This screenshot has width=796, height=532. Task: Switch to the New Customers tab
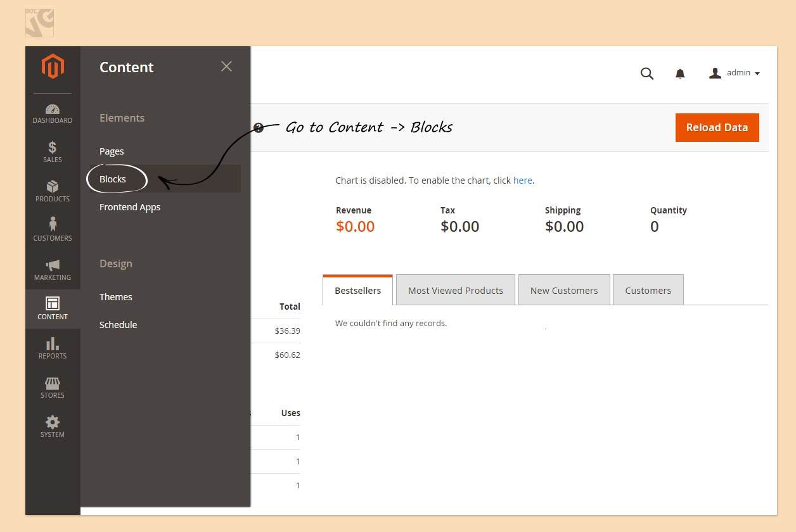tap(564, 289)
